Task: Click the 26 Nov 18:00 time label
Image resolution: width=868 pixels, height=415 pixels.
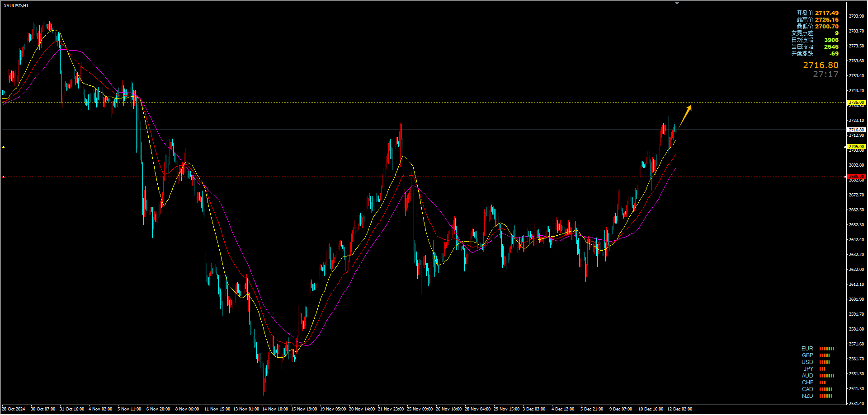Action: pos(449,409)
